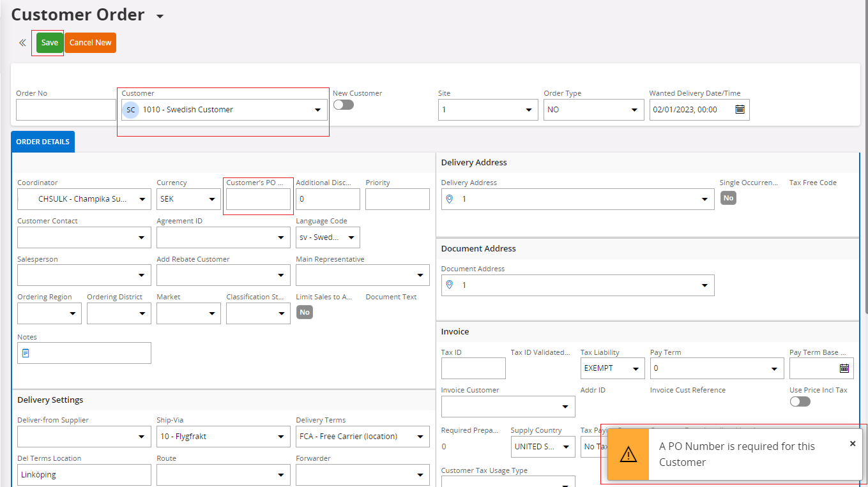868x487 pixels.
Task: Select the ORDER DETAILS tab
Action: coord(43,142)
